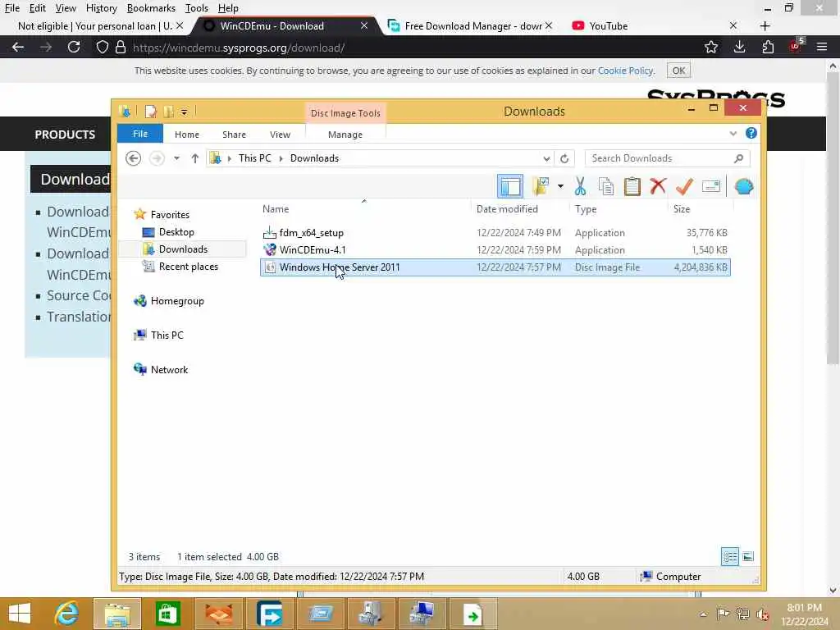This screenshot has height=630, width=840.
Task: Click This PC in the address path
Action: [255, 158]
